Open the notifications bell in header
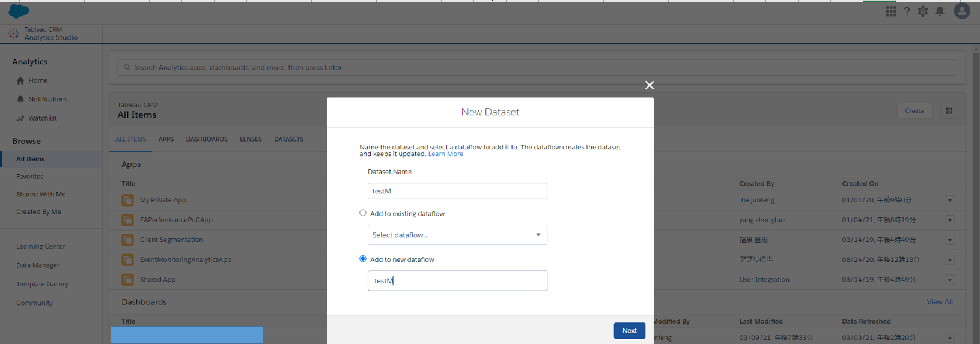Screen dimensions: 980x344 (940, 11)
